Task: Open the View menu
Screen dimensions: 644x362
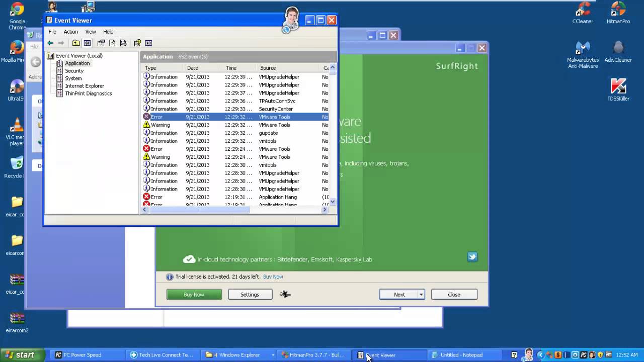Action: pyautogui.click(x=91, y=32)
